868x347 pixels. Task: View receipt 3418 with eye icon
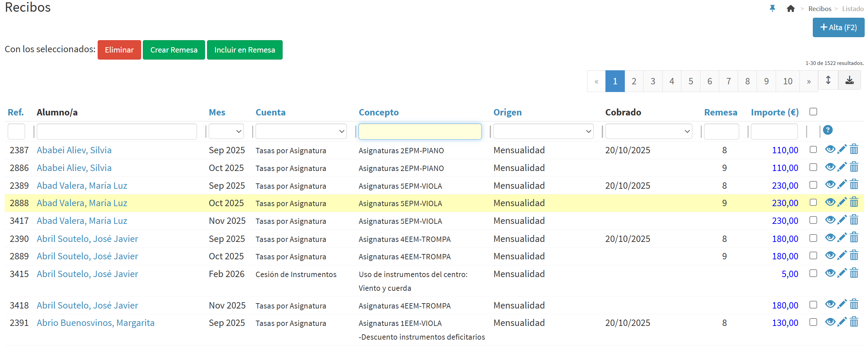click(x=830, y=305)
